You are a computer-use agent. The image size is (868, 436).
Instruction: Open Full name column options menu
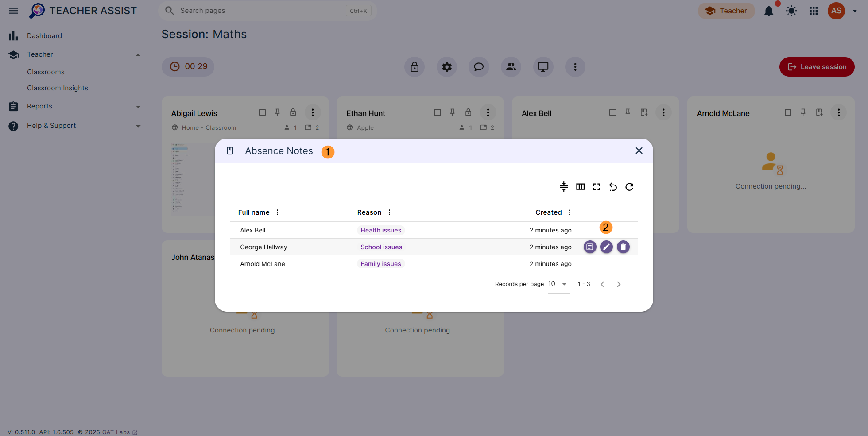tap(278, 212)
